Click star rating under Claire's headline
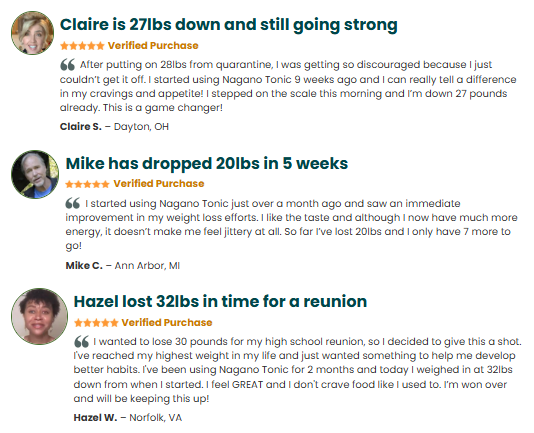The height and width of the screenshot is (433, 534). click(82, 46)
